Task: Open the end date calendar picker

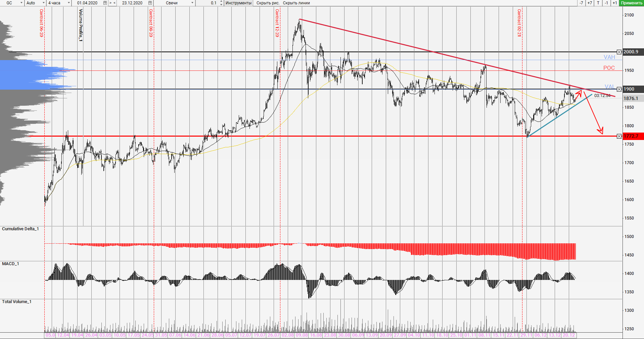Action: (x=150, y=3)
